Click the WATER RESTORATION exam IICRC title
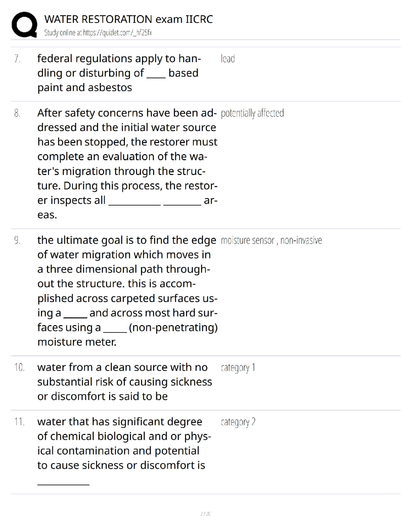Image resolution: width=411 pixels, height=532 pixels. tap(128, 19)
